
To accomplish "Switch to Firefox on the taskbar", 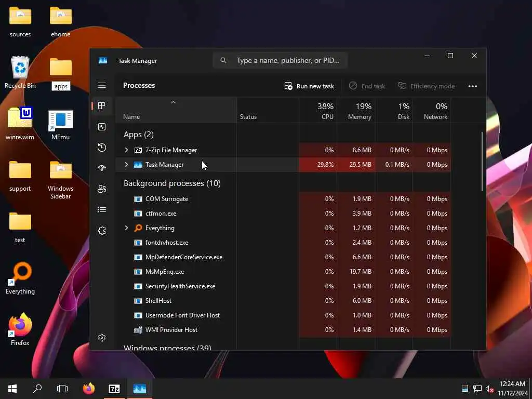I will point(89,389).
